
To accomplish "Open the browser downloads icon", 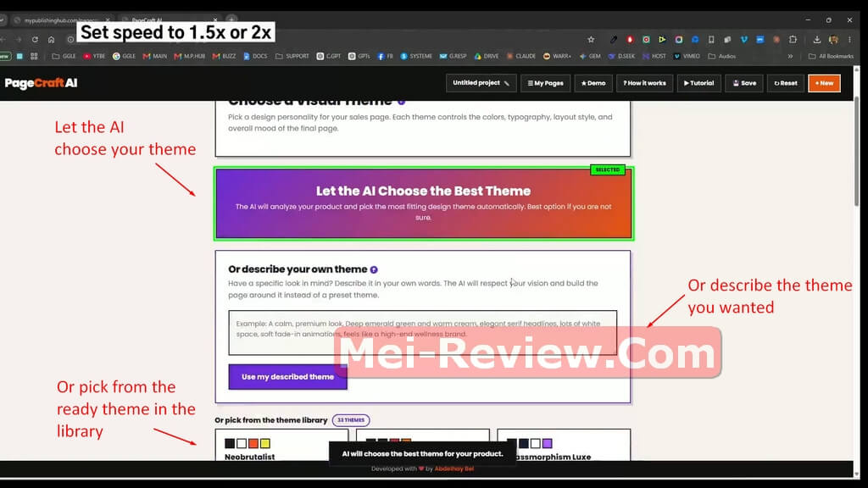I will 816,40.
